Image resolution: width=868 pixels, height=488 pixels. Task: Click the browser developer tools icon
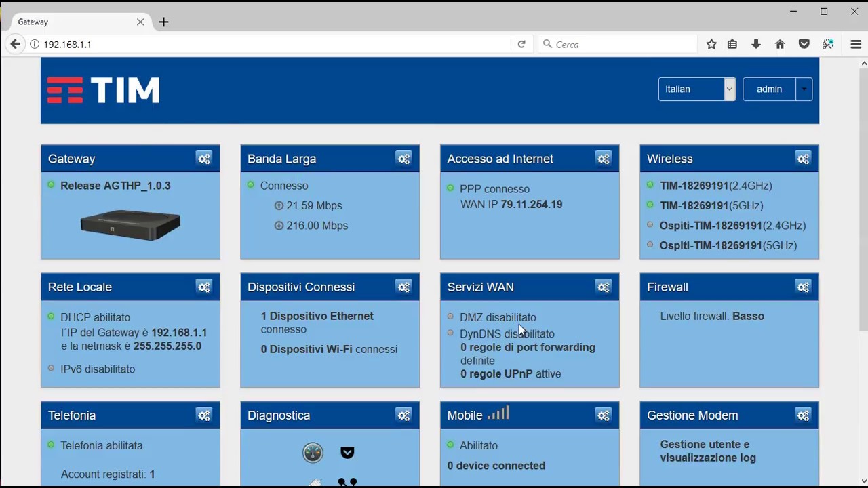pos(828,44)
